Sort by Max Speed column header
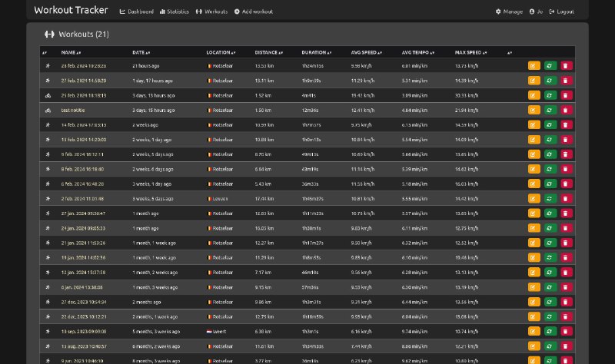This screenshot has width=615, height=364. click(470, 52)
